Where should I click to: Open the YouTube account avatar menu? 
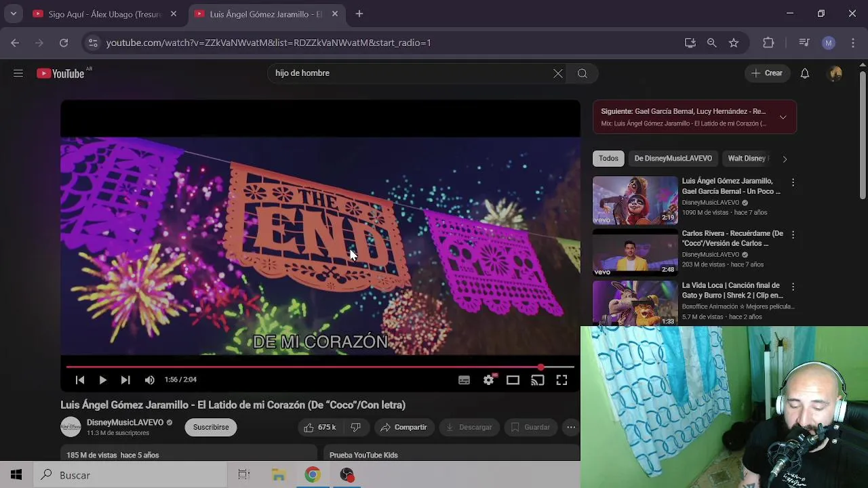point(835,73)
